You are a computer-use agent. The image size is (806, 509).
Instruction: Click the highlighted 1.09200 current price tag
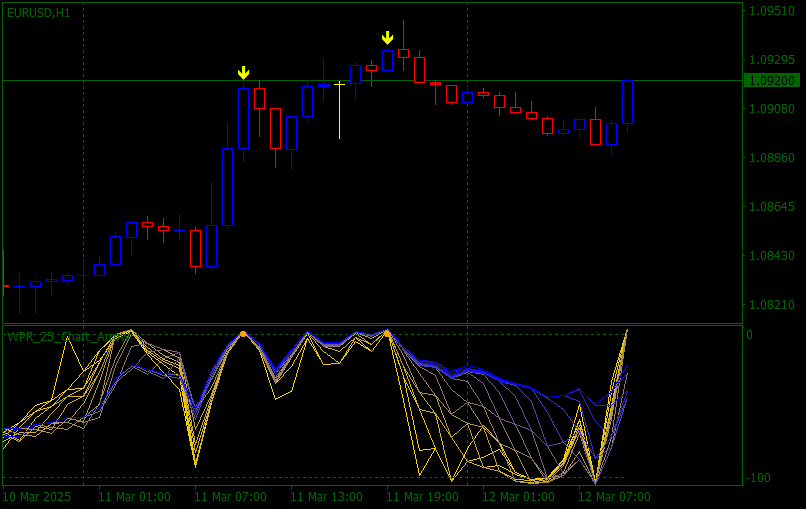(772, 81)
